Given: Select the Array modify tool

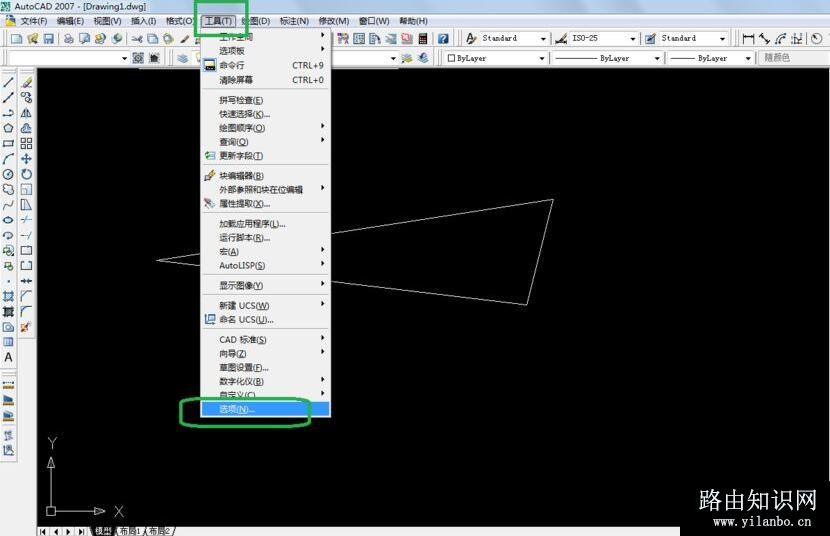Looking at the screenshot, I should coord(26,143).
